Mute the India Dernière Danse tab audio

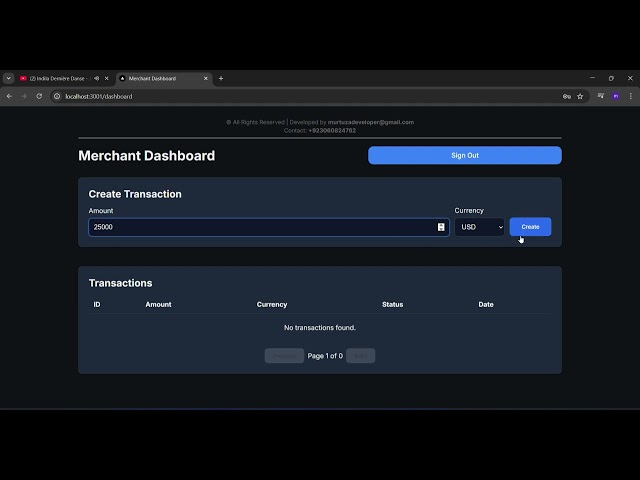[x=96, y=78]
